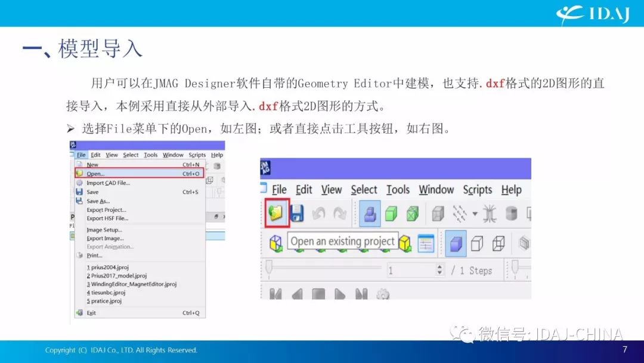Open the Window menu in the right toolbar screenshot
Screen dimensions: 644x363
436,189
